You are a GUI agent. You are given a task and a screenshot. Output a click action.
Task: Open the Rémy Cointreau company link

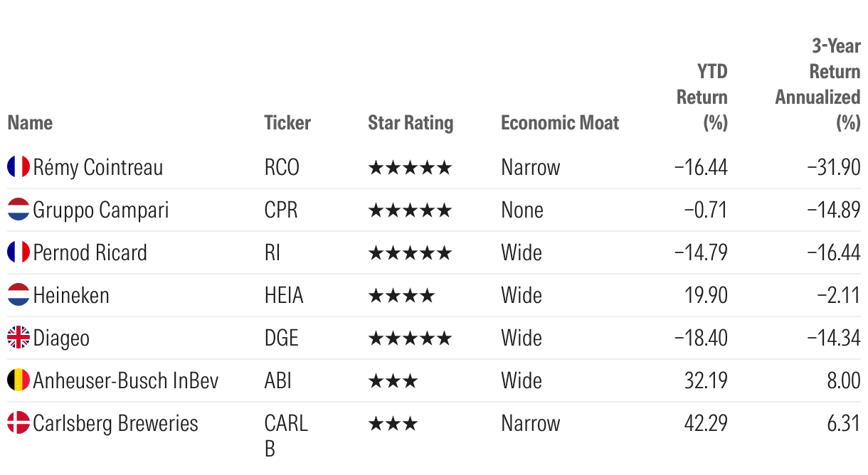(98, 167)
